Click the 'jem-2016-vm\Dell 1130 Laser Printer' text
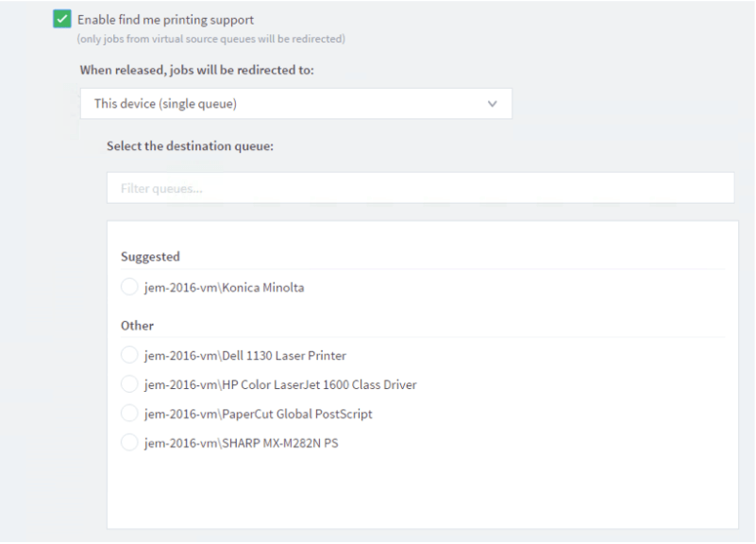The image size is (756, 544). (245, 355)
